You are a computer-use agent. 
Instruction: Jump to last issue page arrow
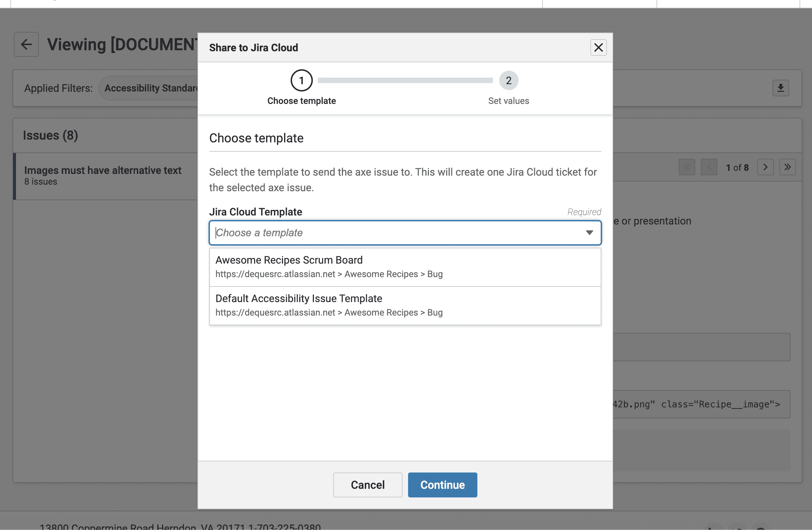[787, 167]
